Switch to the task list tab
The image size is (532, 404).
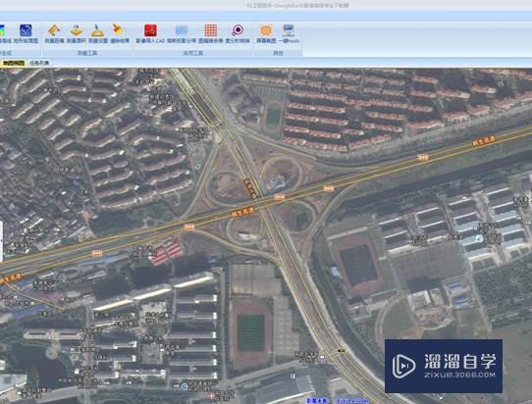(39, 63)
